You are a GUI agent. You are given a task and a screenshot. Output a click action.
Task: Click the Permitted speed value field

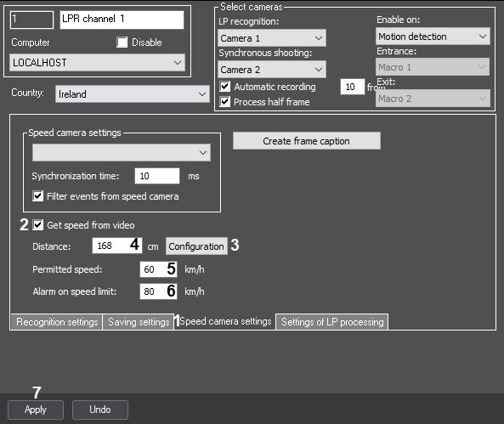158,269
